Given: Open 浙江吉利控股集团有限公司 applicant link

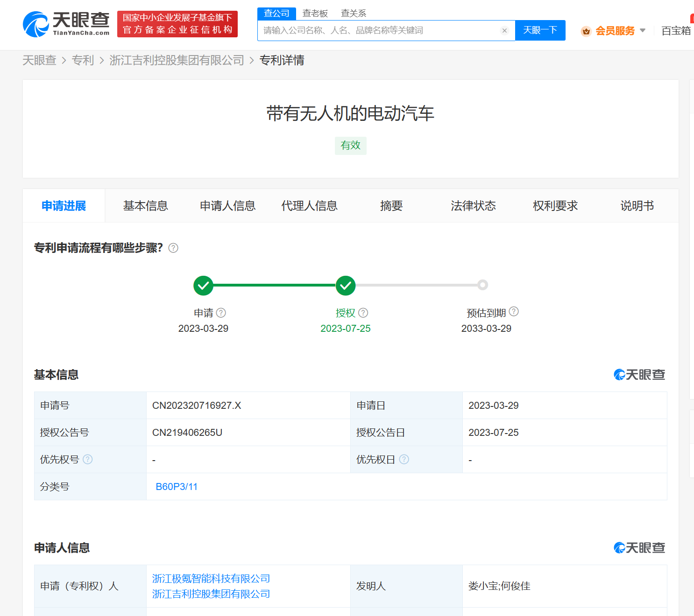Looking at the screenshot, I should pyautogui.click(x=211, y=594).
